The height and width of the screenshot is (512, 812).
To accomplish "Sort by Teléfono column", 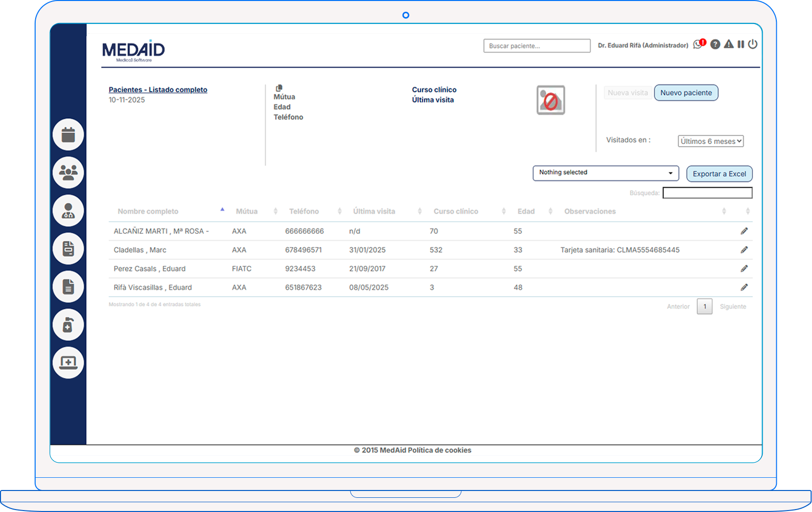I will (x=304, y=211).
